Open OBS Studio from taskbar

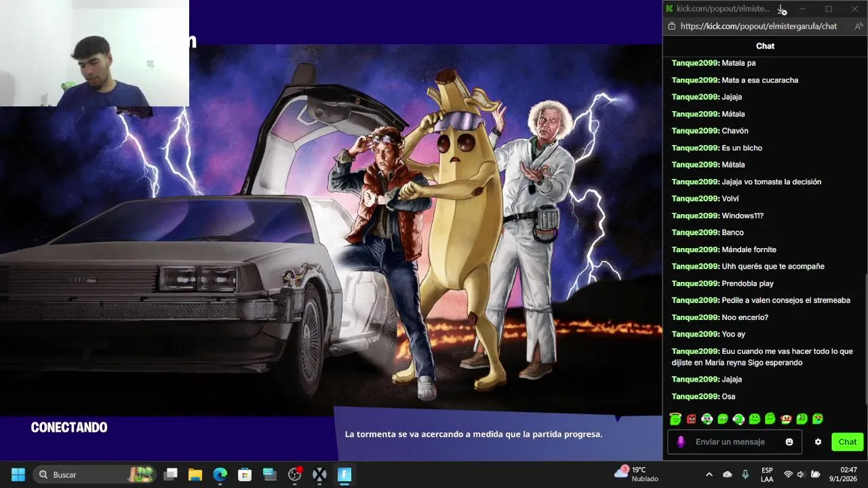pos(295,474)
